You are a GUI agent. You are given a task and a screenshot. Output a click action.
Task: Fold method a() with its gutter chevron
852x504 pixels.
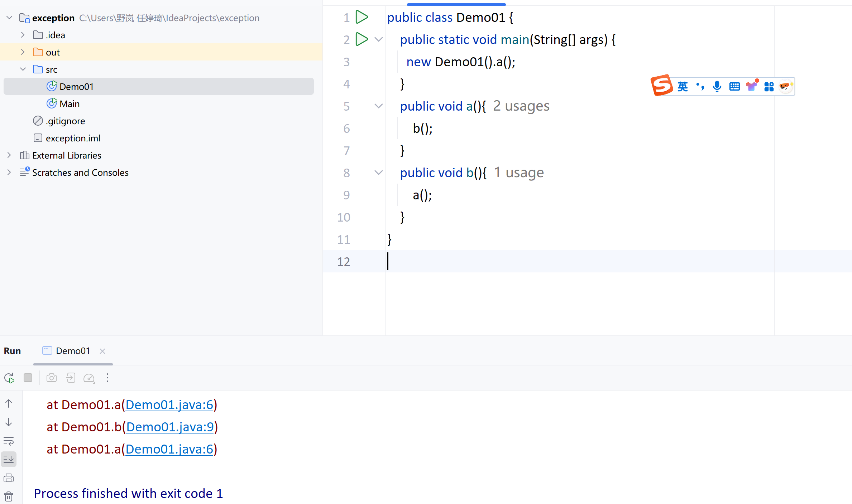tap(378, 106)
